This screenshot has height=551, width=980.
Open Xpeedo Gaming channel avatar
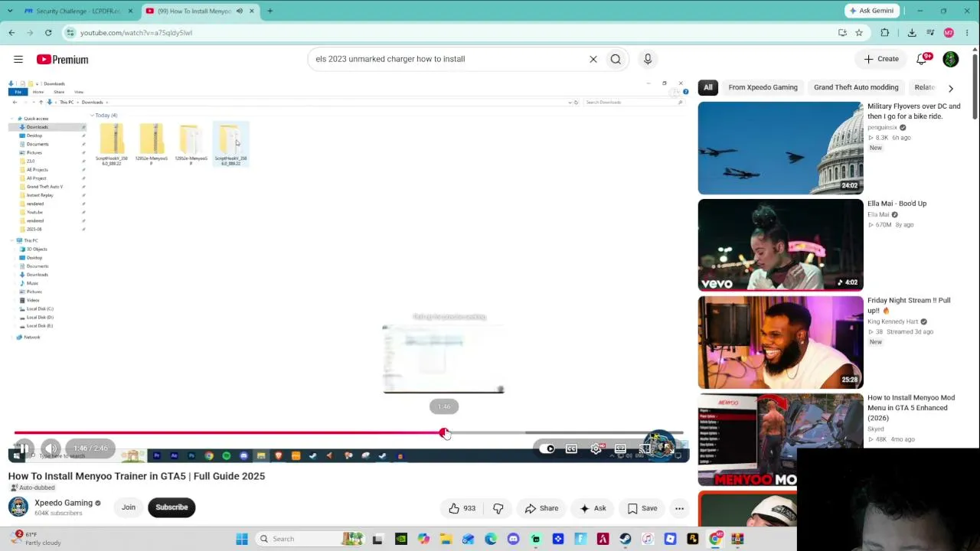(18, 507)
